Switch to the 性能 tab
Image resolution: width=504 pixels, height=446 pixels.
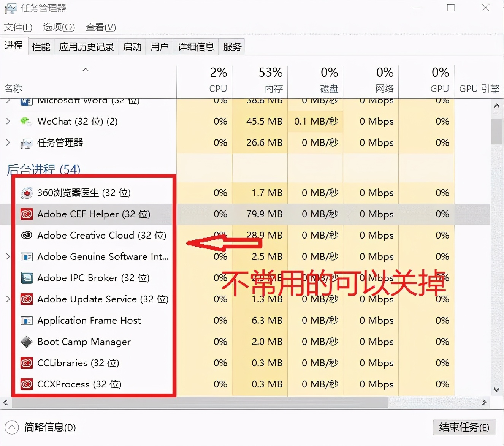[x=41, y=46]
